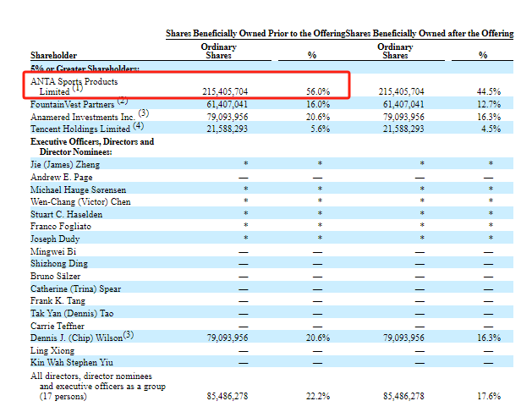Click the group's 22.2% prior-offering percentage
Image resolution: width=532 pixels, height=412 pixels.
pyautogui.click(x=318, y=397)
